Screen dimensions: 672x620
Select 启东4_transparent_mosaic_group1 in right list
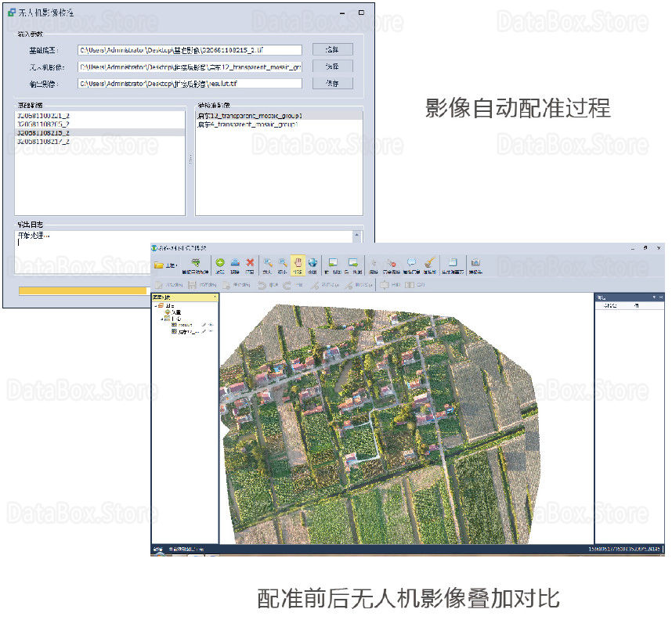279,124
